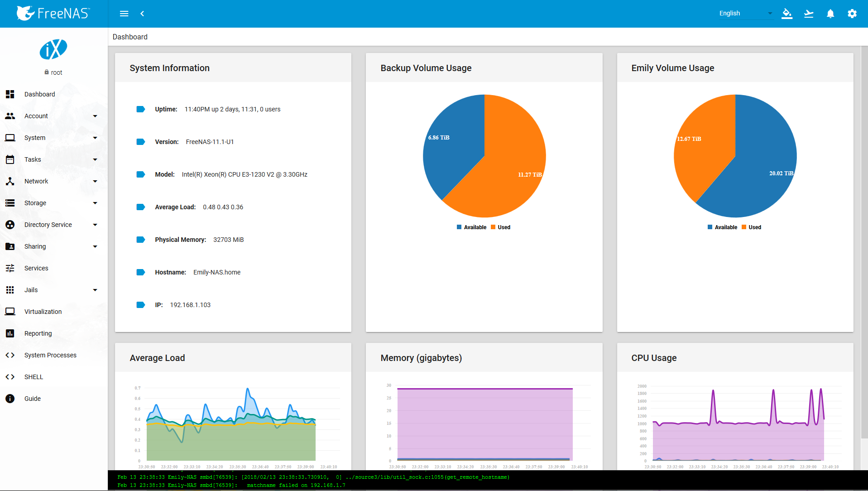Click the orange Used slice in Backup pie

tap(507, 172)
